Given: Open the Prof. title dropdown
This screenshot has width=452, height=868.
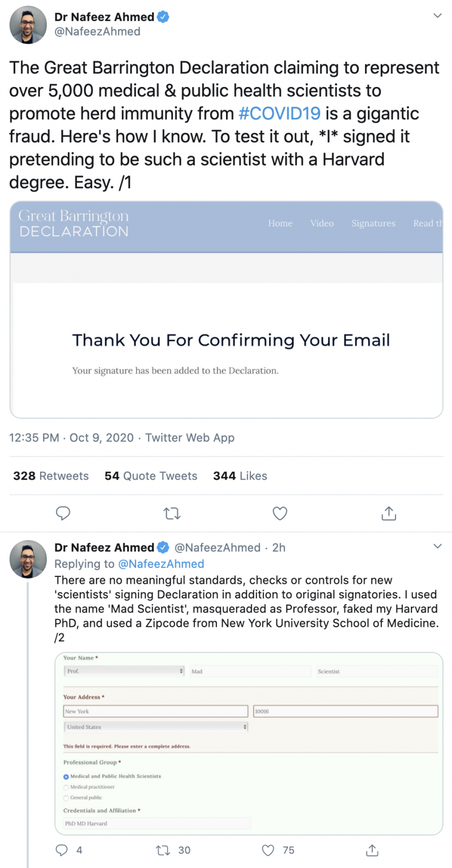Looking at the screenshot, I should pos(124,671).
